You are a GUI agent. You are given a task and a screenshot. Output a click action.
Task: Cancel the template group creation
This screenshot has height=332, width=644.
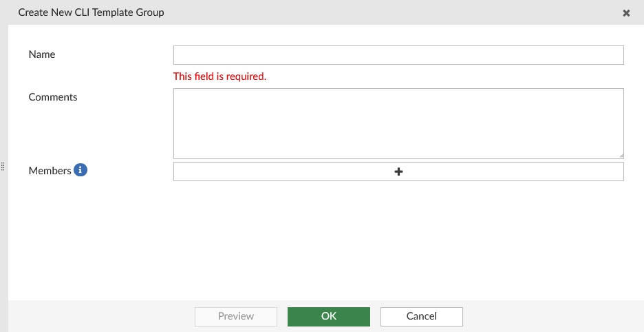tap(421, 316)
